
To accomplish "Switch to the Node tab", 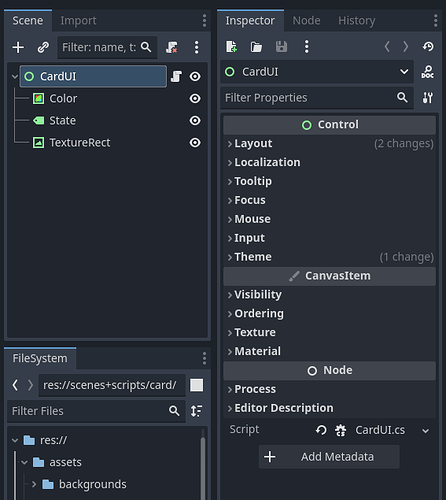I will (306, 21).
